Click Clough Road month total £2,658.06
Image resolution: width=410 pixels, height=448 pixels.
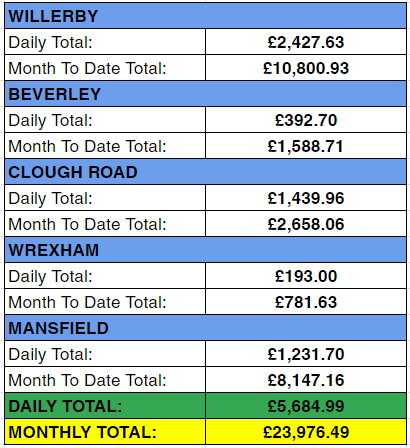(306, 224)
